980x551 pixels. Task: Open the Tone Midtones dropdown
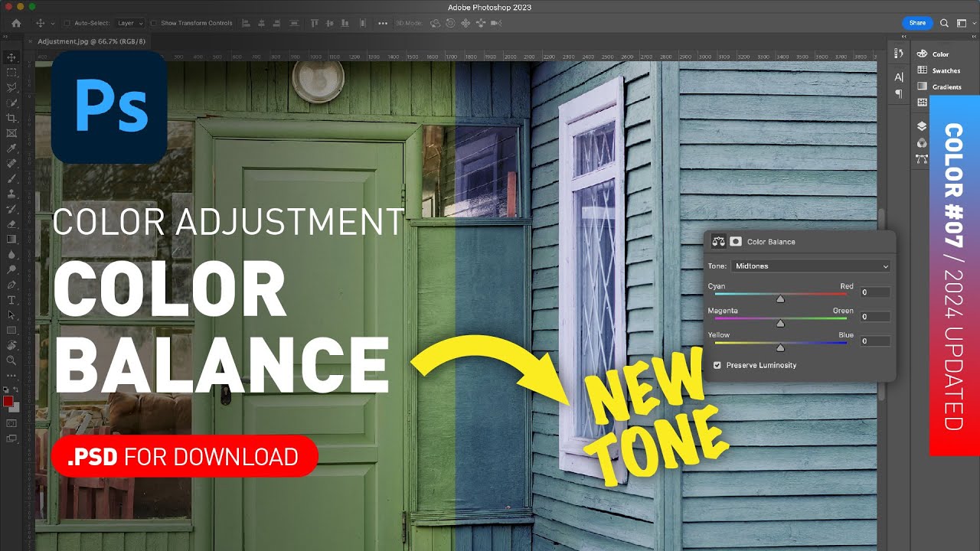point(811,266)
